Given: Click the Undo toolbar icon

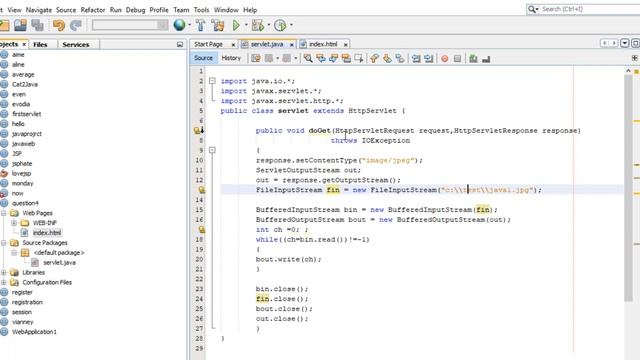Looking at the screenshot, I should (x=59, y=25).
